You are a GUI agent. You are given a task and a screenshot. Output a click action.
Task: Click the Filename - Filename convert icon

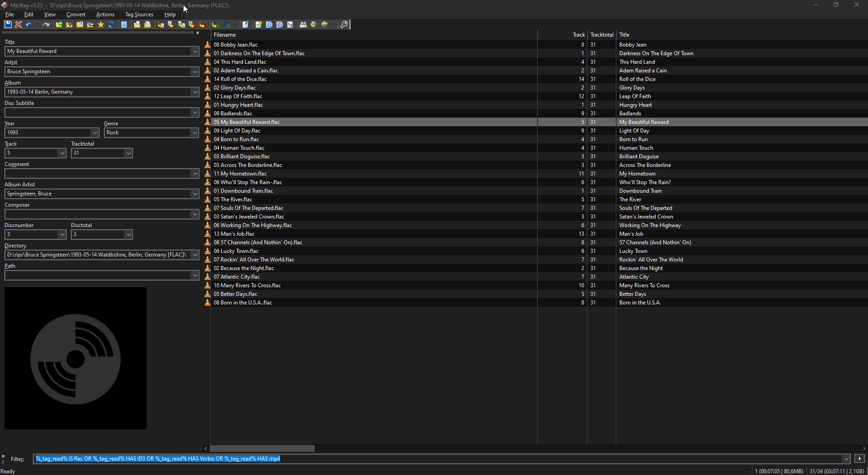click(x=181, y=24)
